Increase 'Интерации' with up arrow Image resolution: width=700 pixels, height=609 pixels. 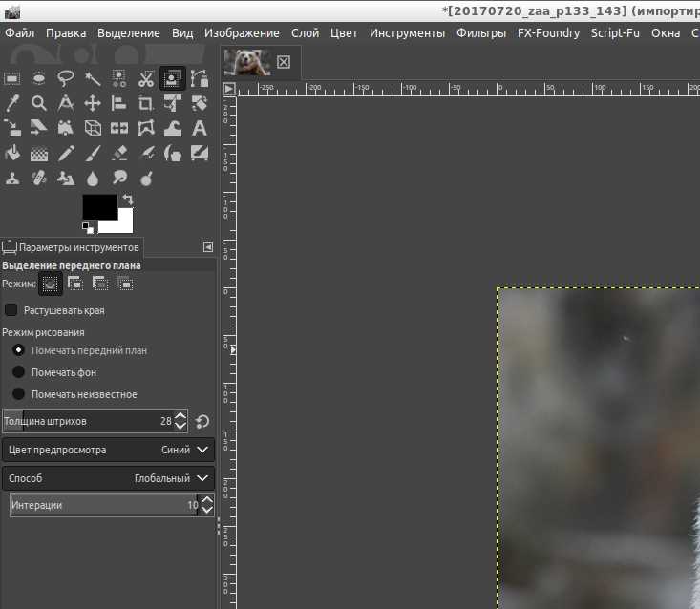click(x=206, y=500)
